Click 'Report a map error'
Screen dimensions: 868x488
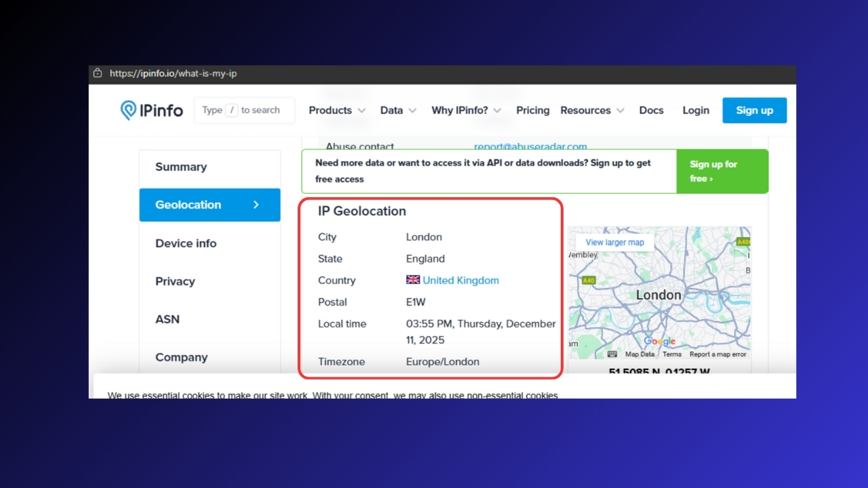click(x=717, y=354)
